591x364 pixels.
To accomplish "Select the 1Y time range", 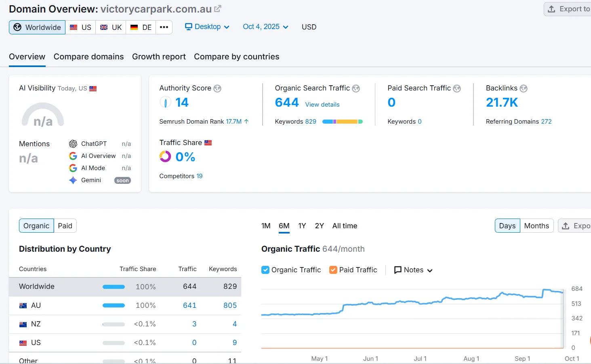I will (302, 226).
